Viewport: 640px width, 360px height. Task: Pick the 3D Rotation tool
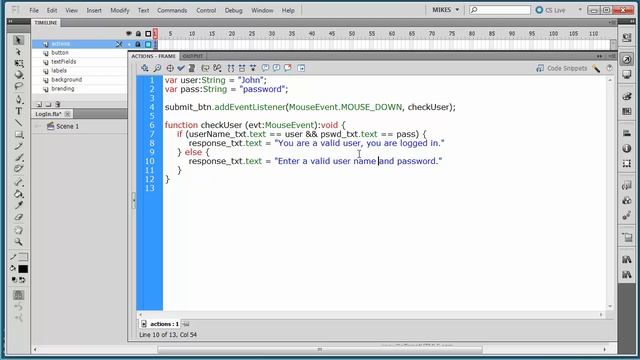pos(18,75)
